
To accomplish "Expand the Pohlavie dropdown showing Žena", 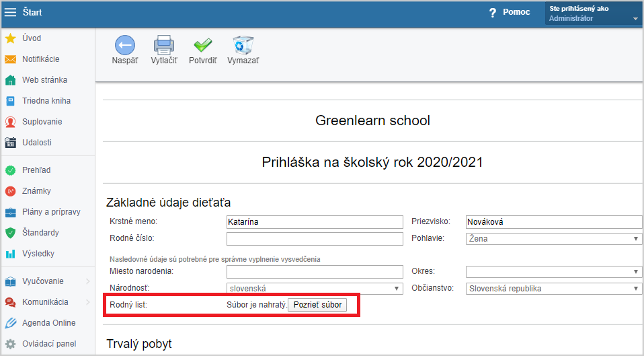I will [x=554, y=239].
